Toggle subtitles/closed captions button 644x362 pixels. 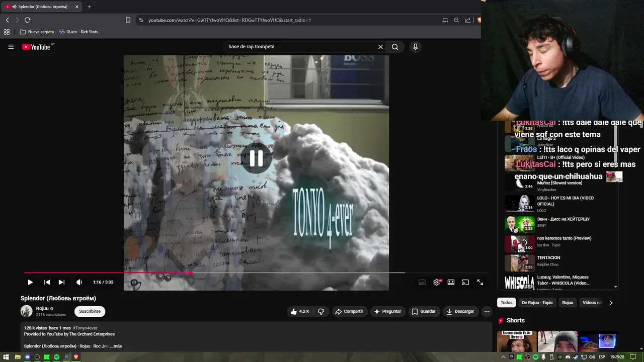coord(422,283)
